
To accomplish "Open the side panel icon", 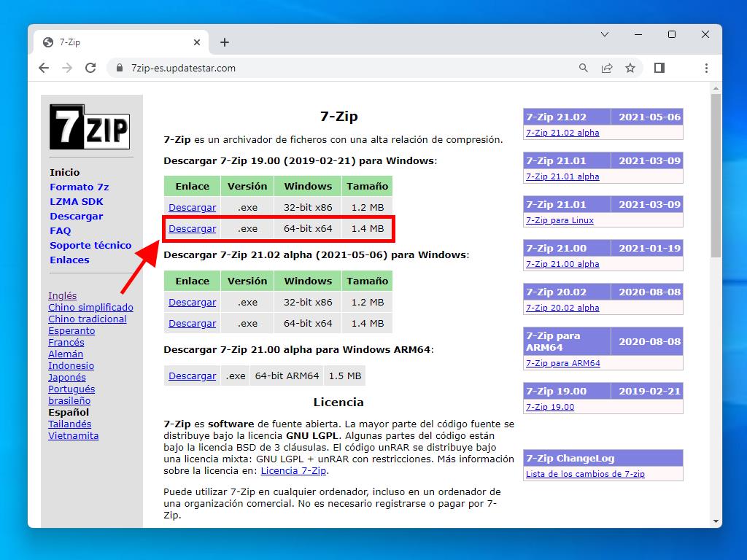I will [x=659, y=68].
